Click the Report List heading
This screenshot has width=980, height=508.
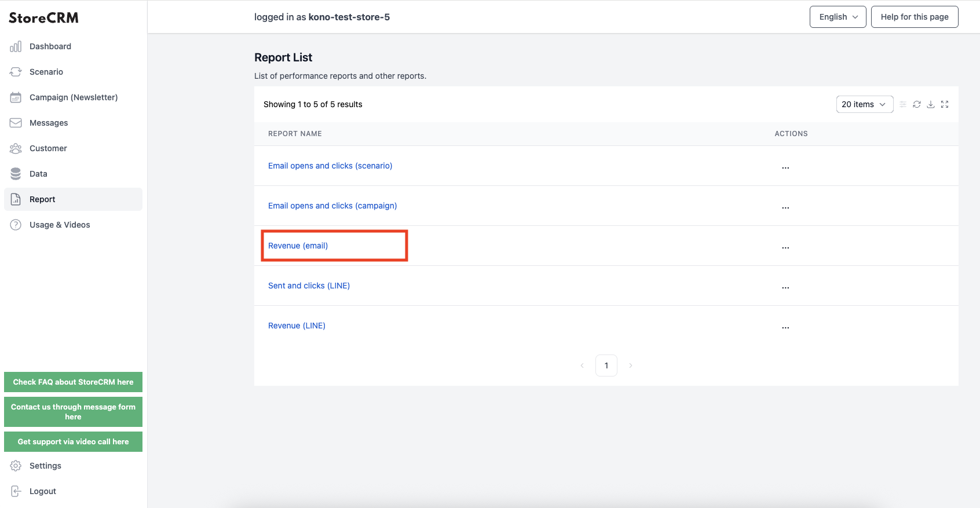(283, 57)
